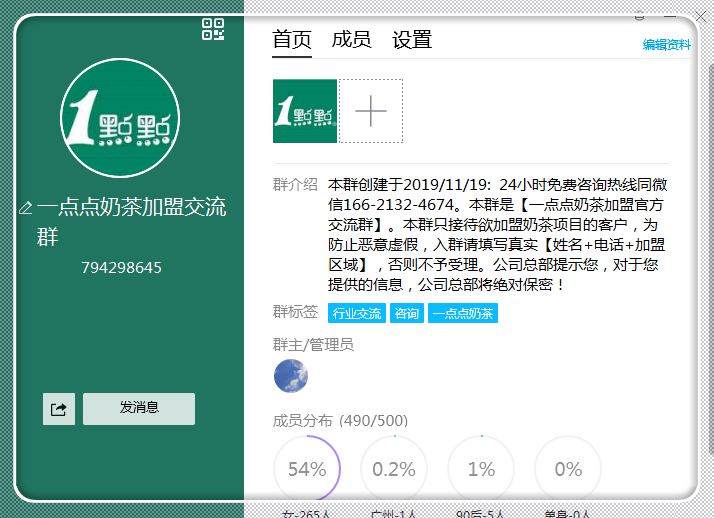
Task: Click the 群主/管理员 label
Action: 313,345
